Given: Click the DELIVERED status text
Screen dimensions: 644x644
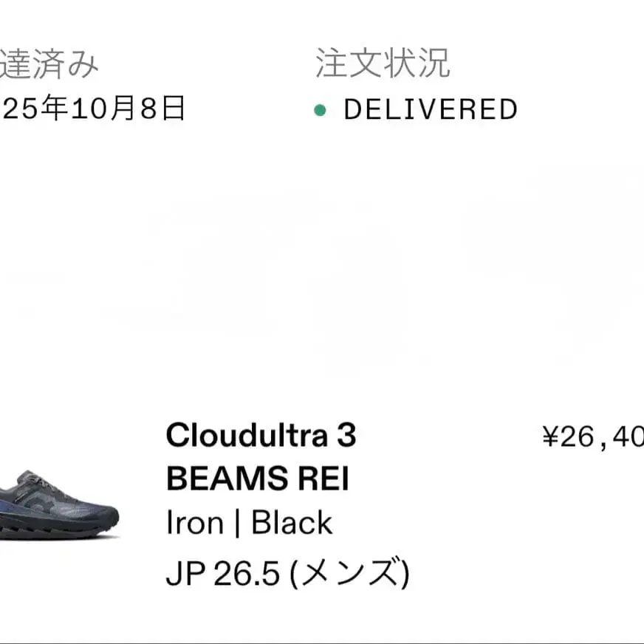Looking at the screenshot, I should (431, 110).
